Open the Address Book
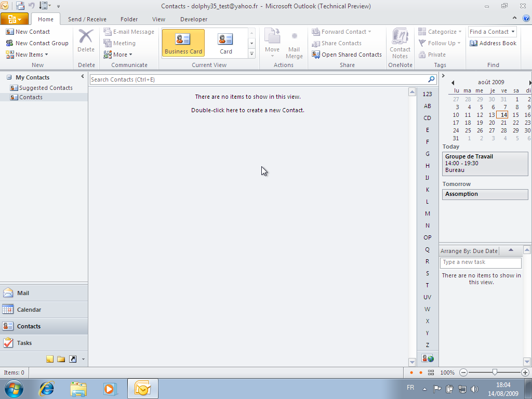532x399 pixels. 493,43
